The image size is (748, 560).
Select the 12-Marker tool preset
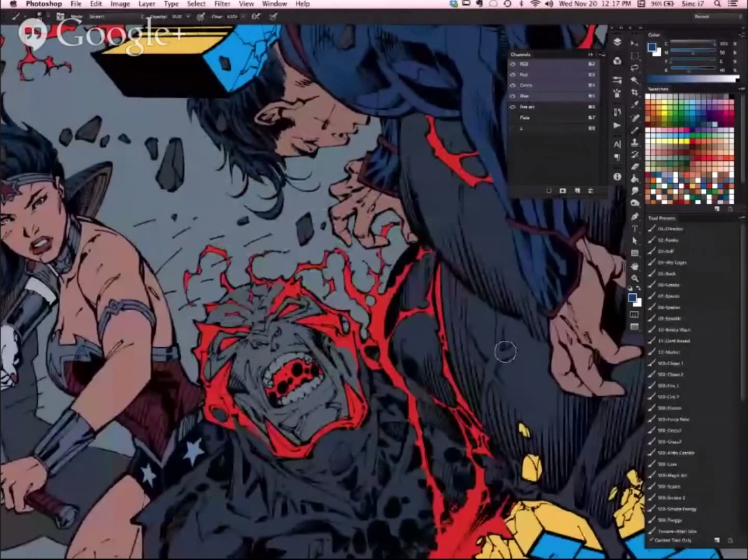(x=692, y=353)
